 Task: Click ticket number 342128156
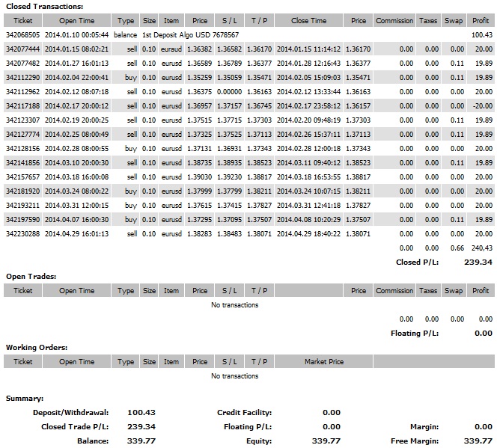coord(22,149)
